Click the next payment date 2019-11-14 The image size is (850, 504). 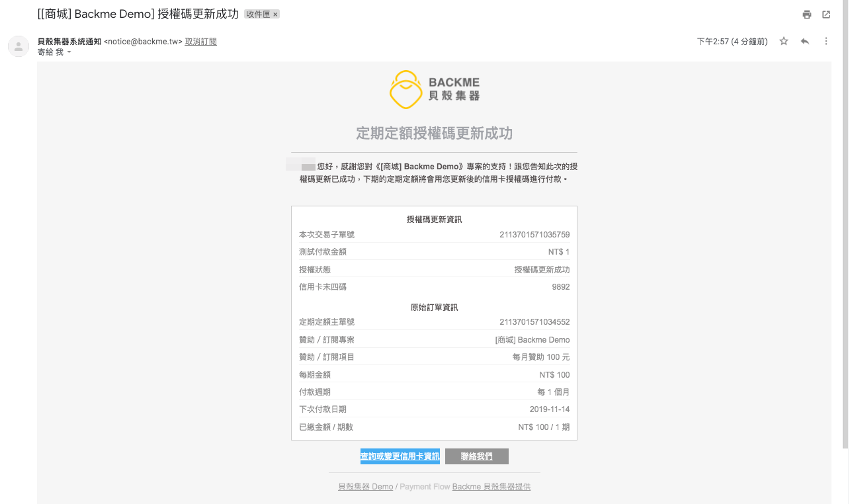[x=550, y=409]
